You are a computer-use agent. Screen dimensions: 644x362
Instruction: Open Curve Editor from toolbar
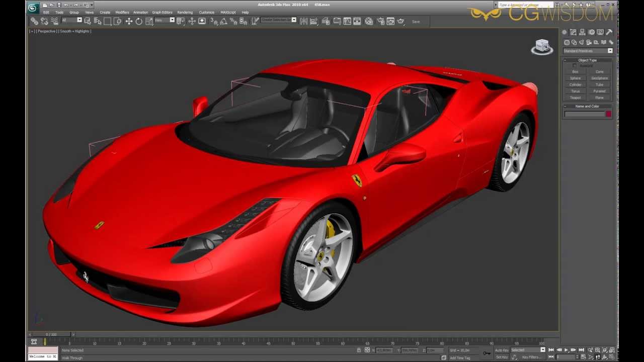coord(347,21)
